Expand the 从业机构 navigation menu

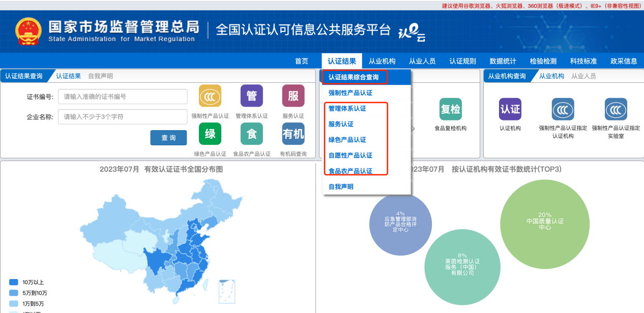click(x=382, y=61)
